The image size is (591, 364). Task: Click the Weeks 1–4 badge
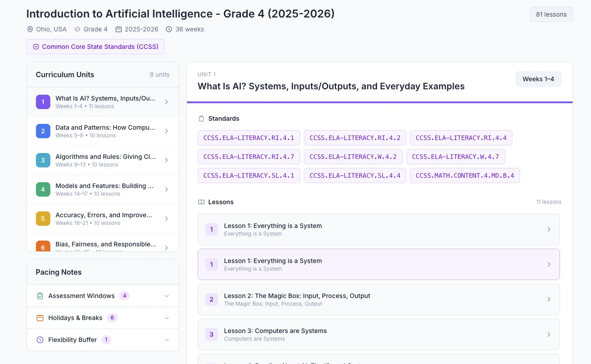click(x=538, y=79)
